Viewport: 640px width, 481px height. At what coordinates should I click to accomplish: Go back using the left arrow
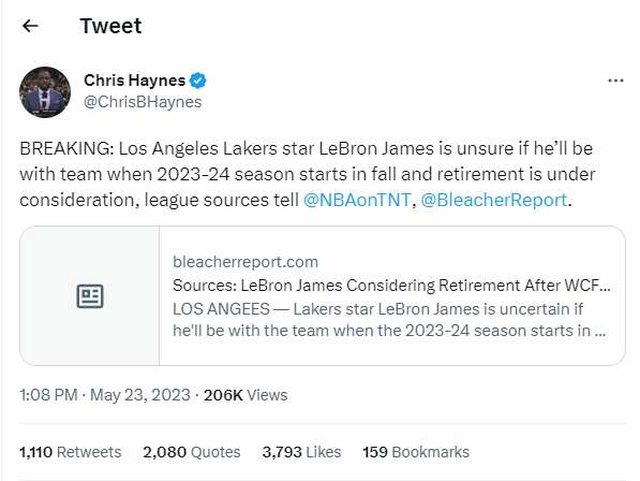[30, 26]
